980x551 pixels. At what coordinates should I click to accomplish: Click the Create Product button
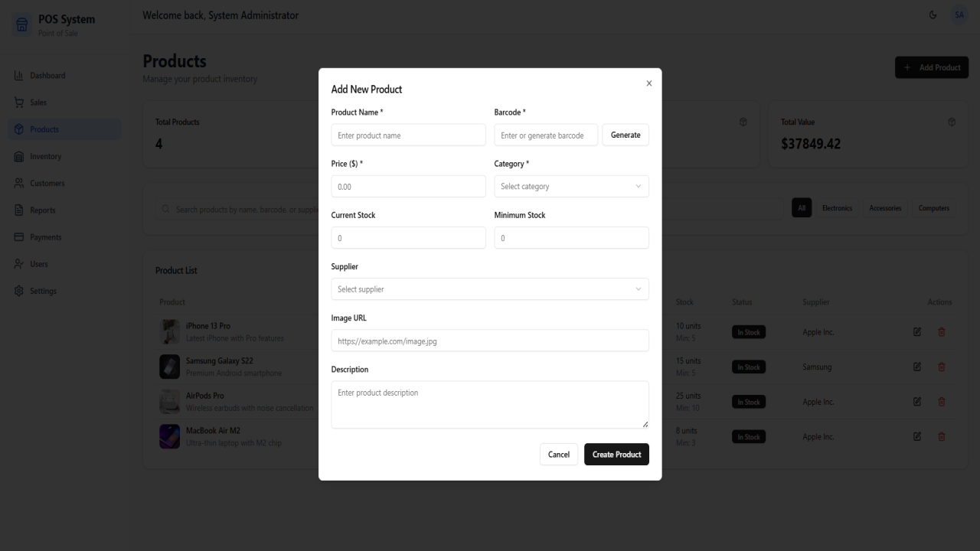click(x=617, y=455)
